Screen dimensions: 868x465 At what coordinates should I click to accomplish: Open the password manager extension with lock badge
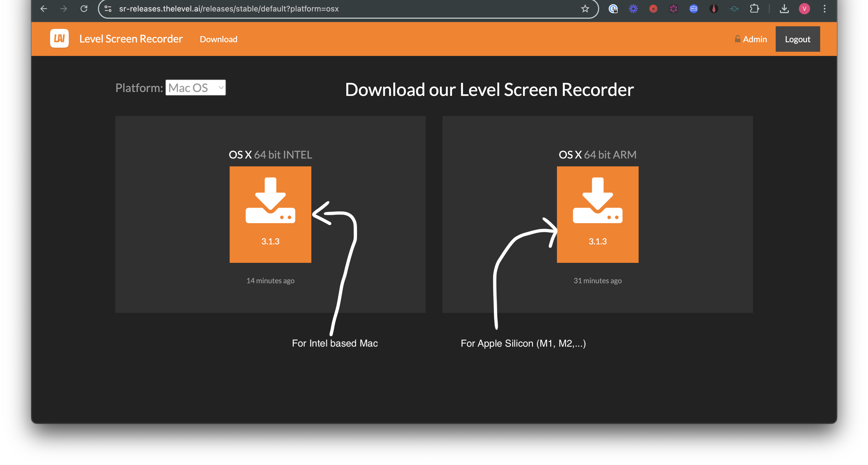613,9
